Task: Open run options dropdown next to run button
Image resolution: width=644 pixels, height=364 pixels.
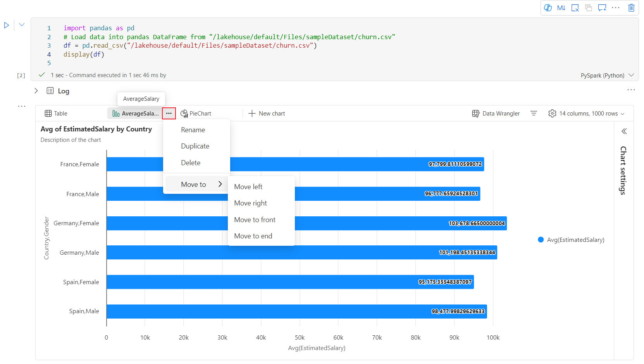Action: pos(22,25)
